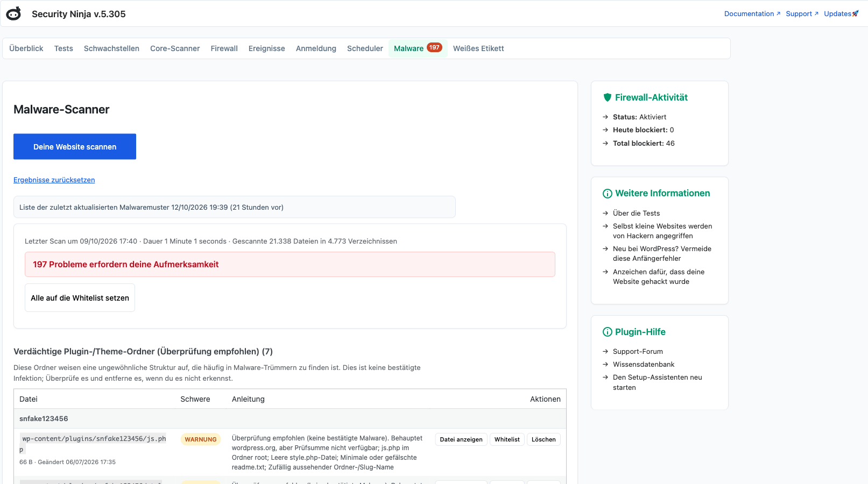Open the Firewall tab
Screen dimensions: 868x484
click(x=224, y=48)
